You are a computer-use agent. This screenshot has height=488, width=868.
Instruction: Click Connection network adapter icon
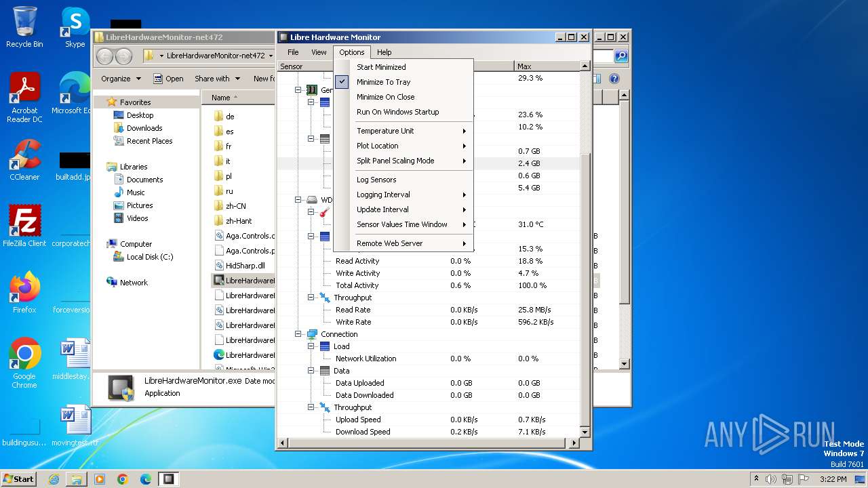pos(312,334)
